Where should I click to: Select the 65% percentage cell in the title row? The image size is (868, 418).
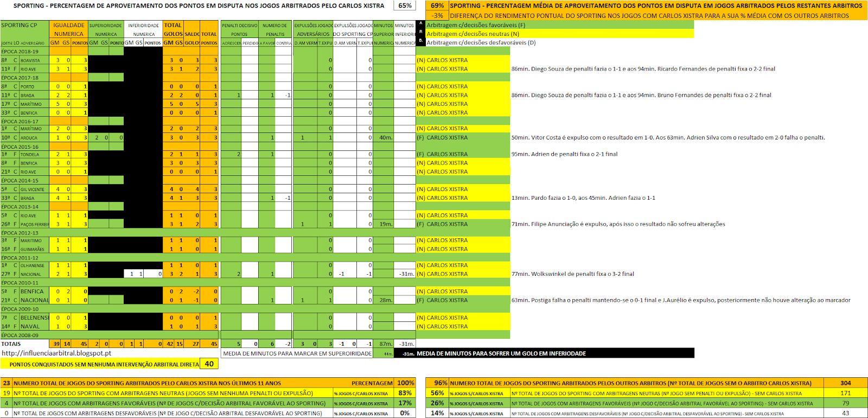point(405,5)
